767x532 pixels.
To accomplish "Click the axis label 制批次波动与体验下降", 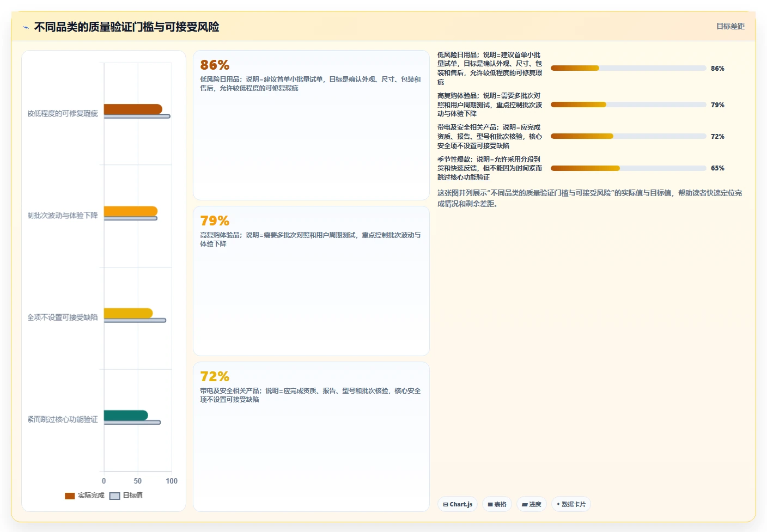I will (63, 216).
